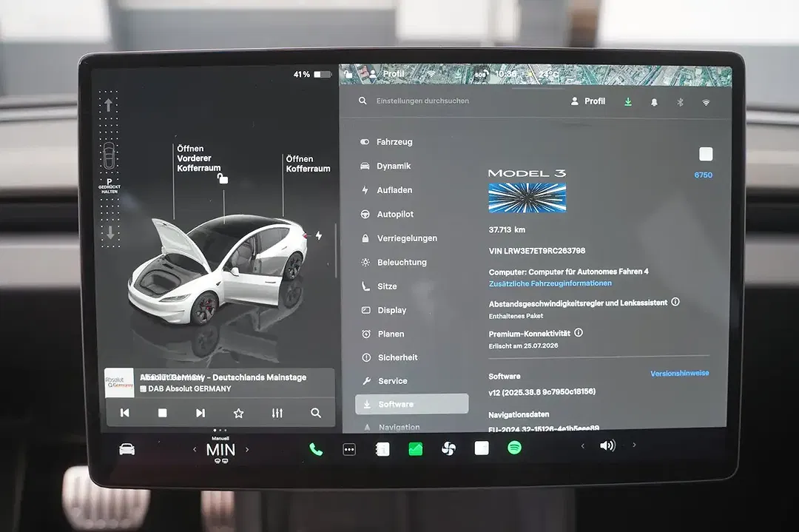Lower volume with left chevron
799x532 pixels.
pos(582,446)
